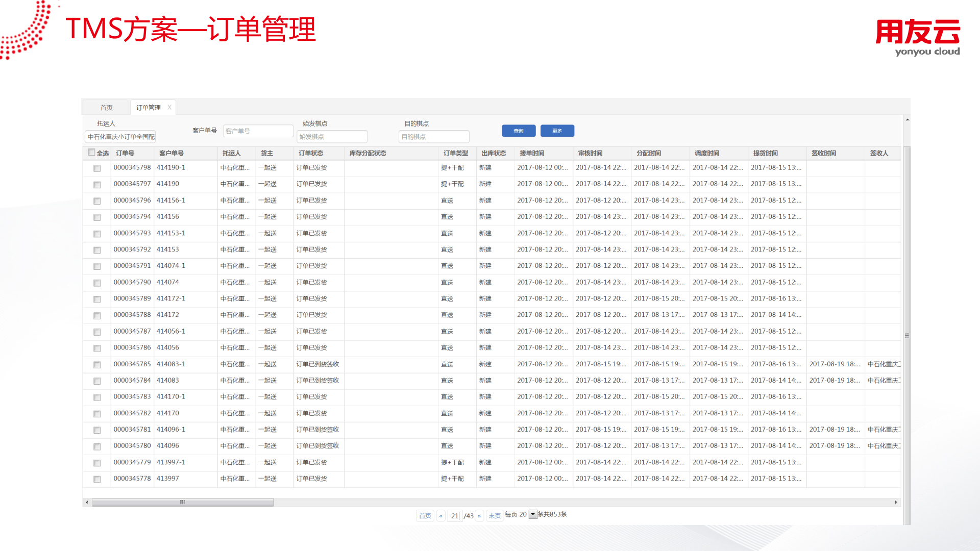Select the 订单管理 tab
Screen dimensions: 980x551
click(x=149, y=107)
